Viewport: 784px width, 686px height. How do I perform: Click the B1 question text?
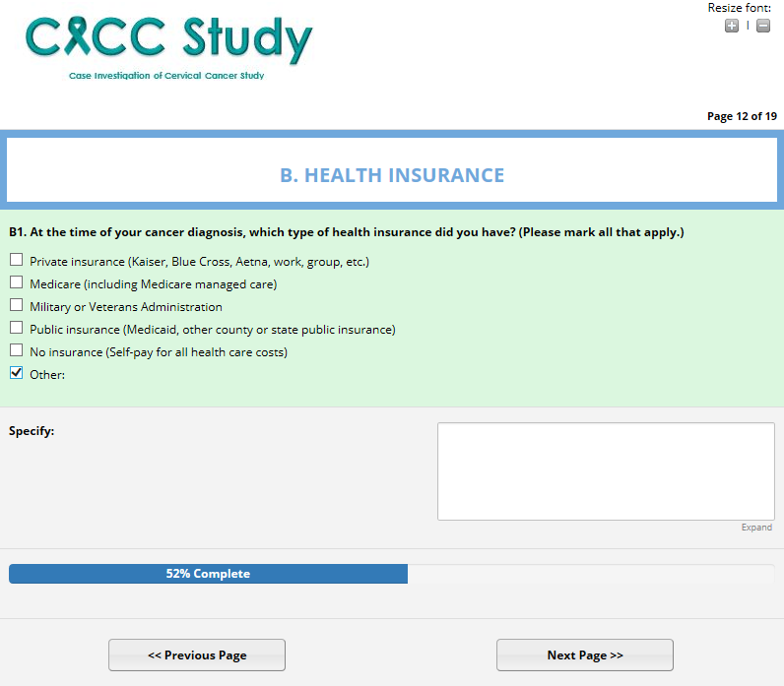[347, 232]
